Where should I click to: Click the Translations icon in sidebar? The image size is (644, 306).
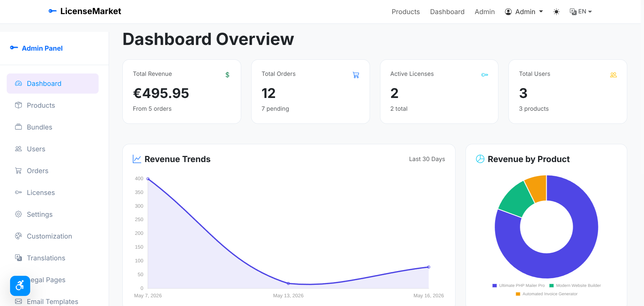18,258
